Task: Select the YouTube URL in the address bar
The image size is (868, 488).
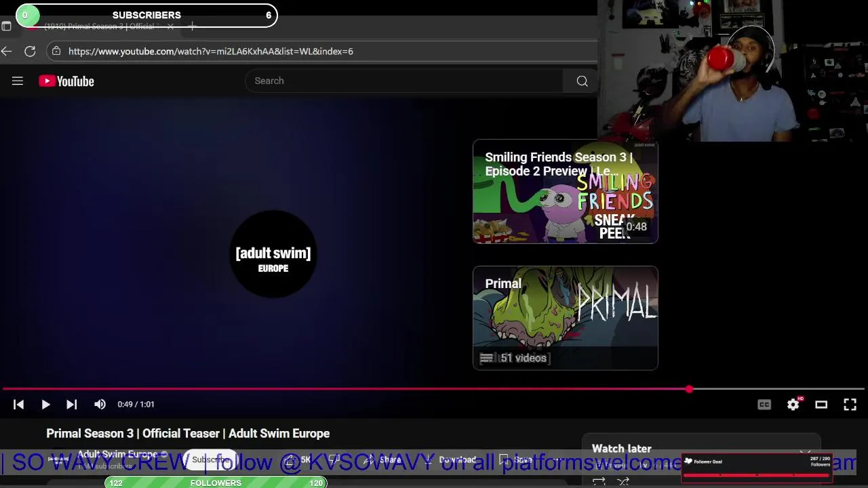Action: click(x=210, y=51)
